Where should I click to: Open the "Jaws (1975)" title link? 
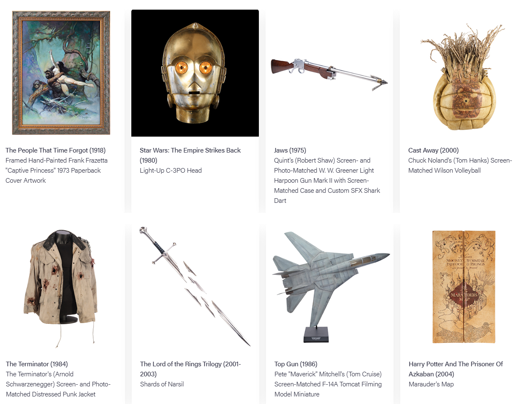point(290,150)
